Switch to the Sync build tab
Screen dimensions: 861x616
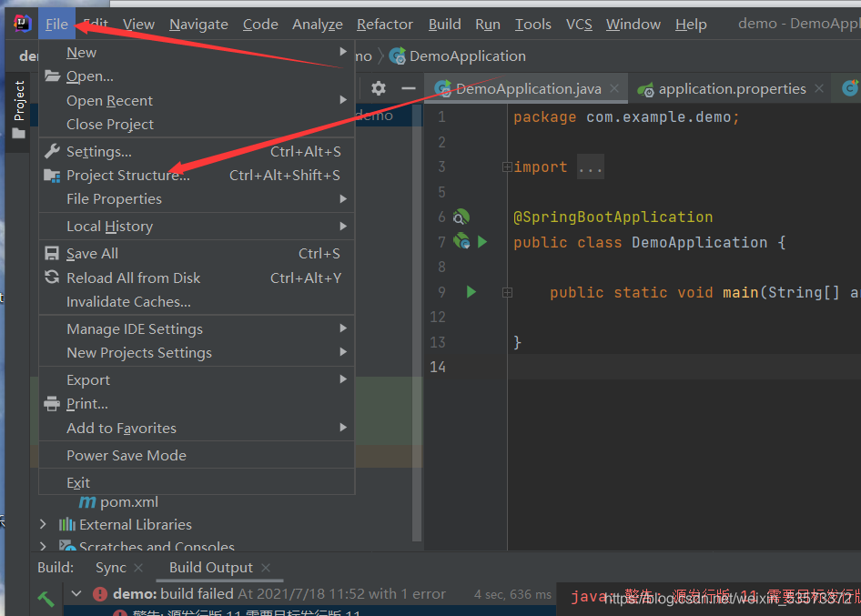click(x=111, y=568)
